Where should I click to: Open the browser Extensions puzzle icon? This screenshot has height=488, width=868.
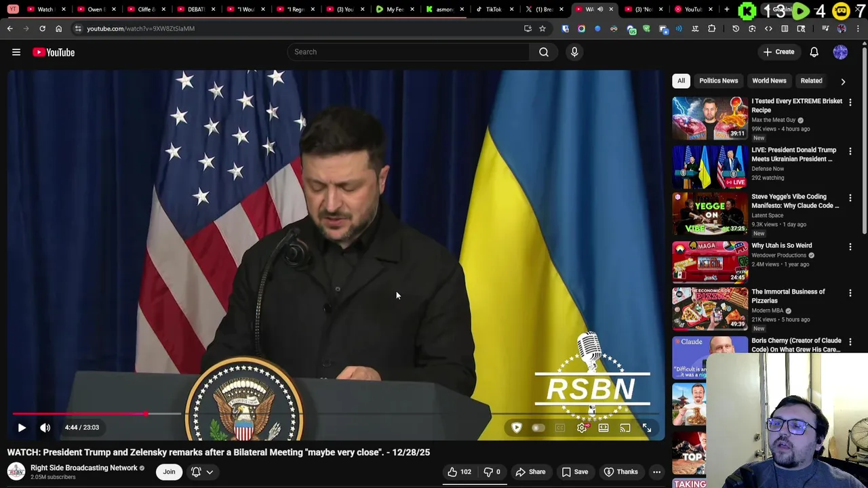point(711,28)
